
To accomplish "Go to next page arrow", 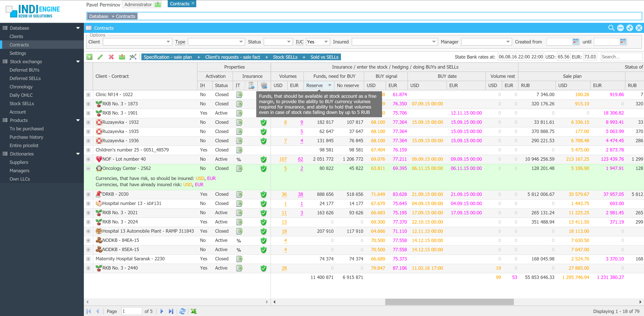I will (162, 311).
